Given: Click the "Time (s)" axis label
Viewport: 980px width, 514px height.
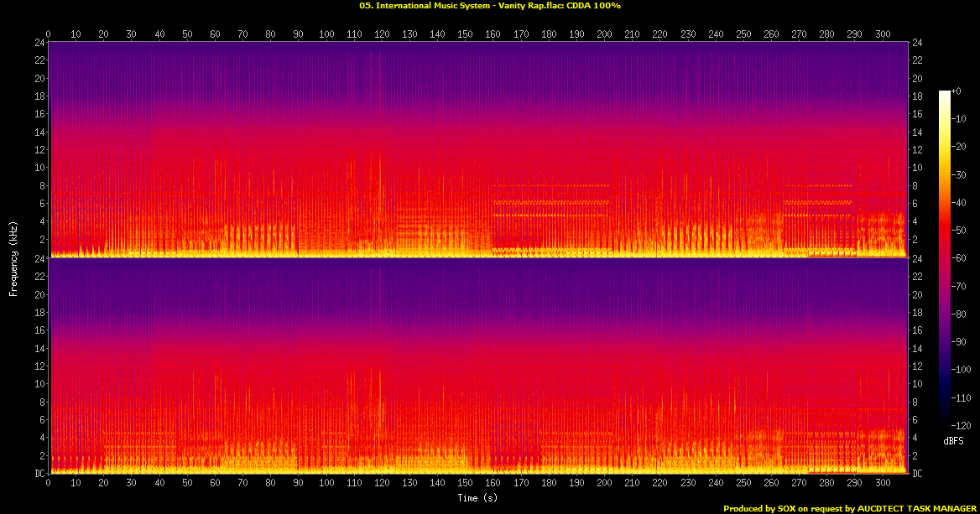Looking at the screenshot, I should click(477, 498).
